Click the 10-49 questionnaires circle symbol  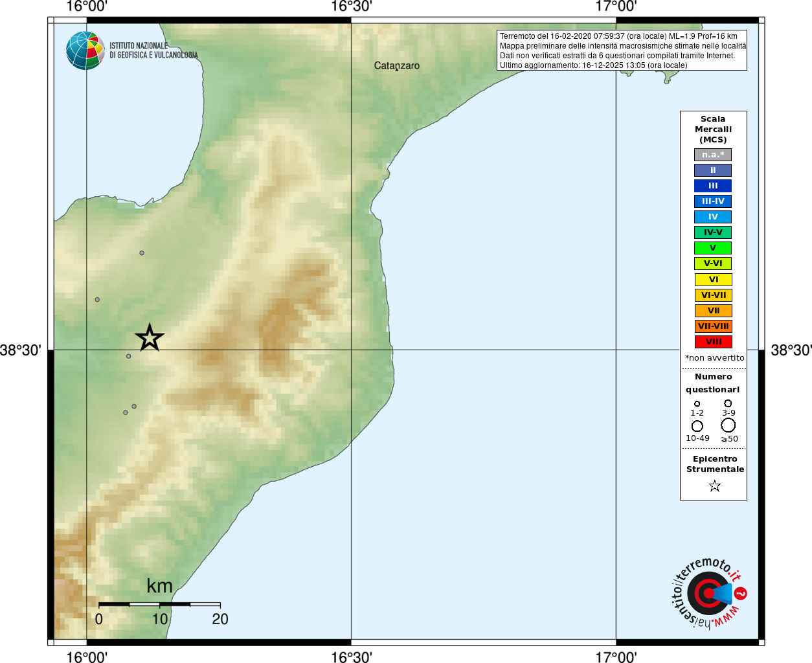pos(697,426)
